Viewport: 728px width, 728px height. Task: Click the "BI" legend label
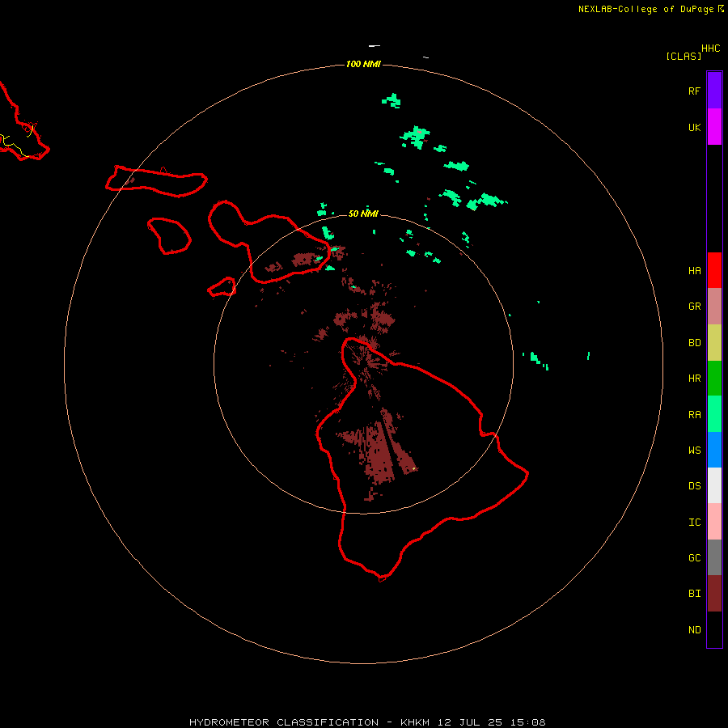click(x=694, y=594)
